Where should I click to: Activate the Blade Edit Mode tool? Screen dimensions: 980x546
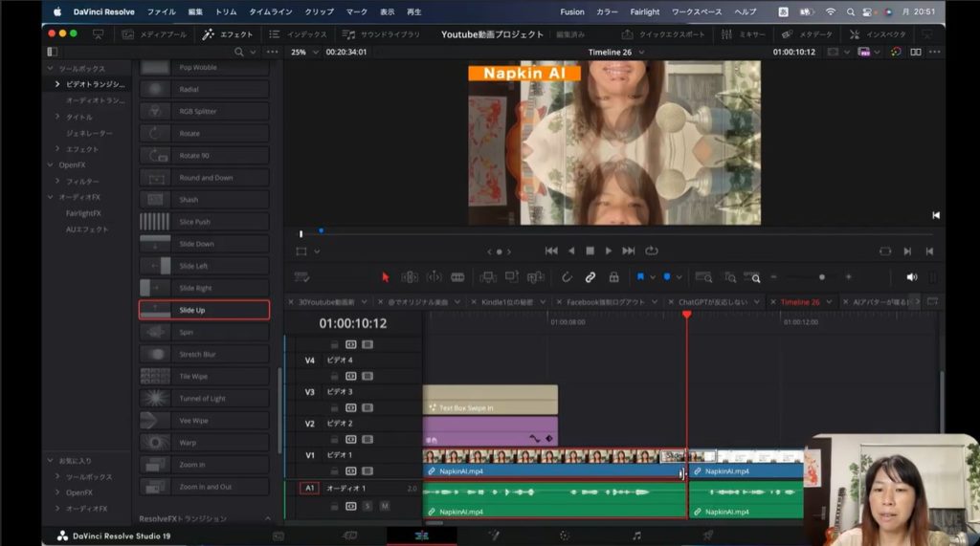[457, 277]
